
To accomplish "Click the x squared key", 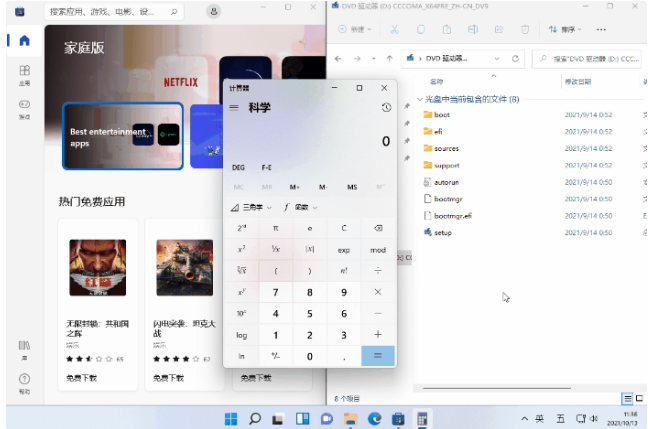I will (x=241, y=250).
